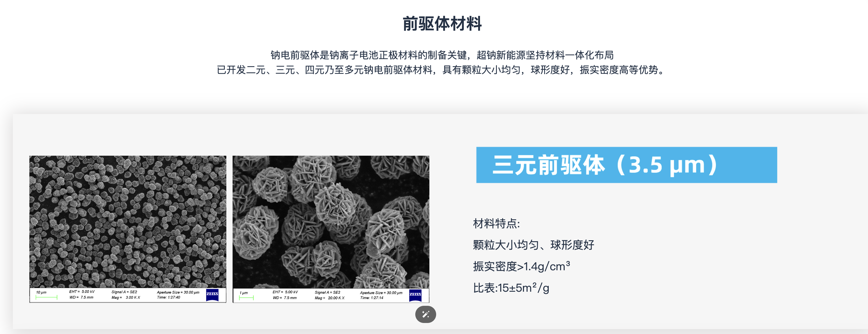
Task: Click the 材料特点 label
Action: [496, 224]
